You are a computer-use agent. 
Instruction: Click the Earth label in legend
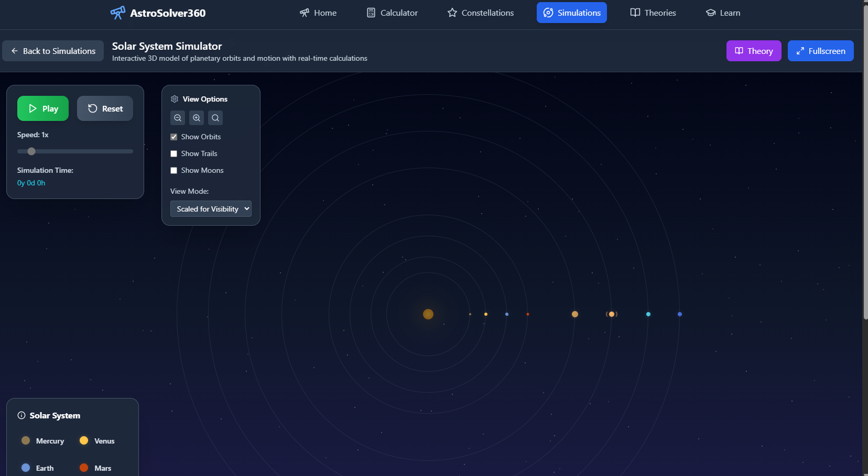pyautogui.click(x=45, y=468)
